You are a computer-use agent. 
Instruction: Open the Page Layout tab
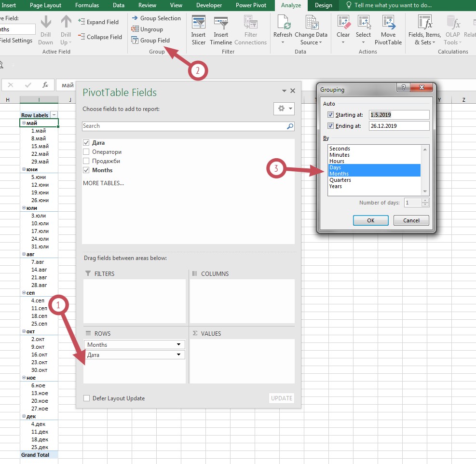(x=45, y=5)
